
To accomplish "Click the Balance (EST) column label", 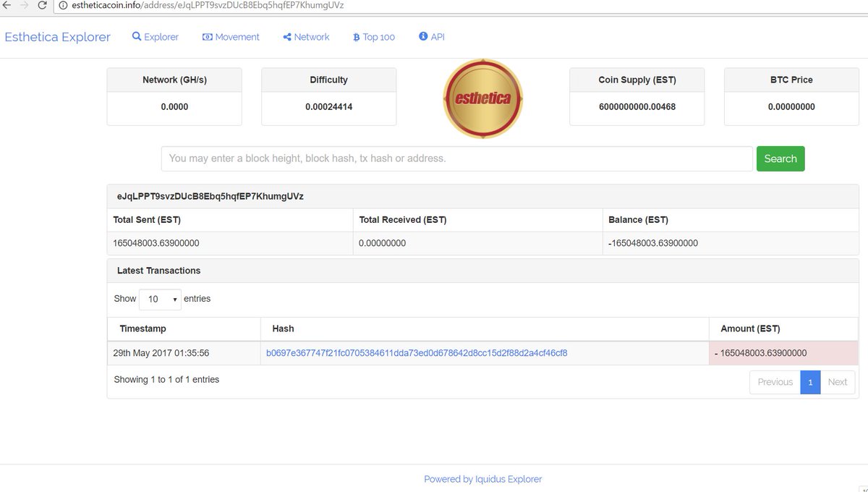I will (638, 219).
